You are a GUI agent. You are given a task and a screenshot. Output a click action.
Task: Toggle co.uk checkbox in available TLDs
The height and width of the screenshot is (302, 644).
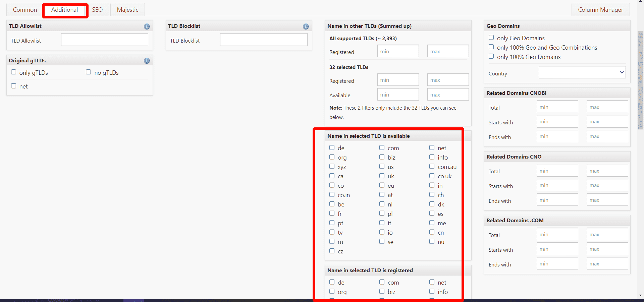432,176
